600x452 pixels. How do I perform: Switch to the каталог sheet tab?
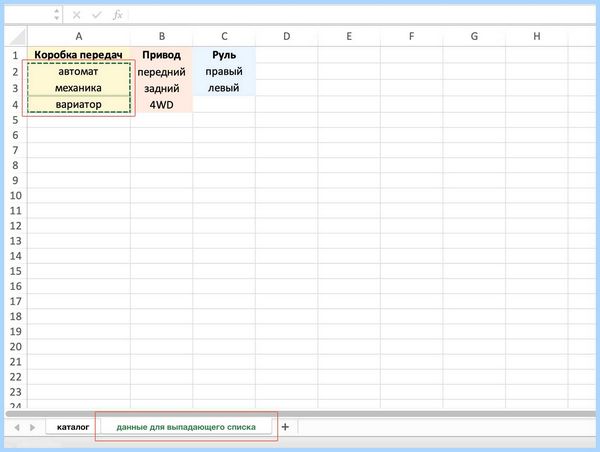(73, 427)
